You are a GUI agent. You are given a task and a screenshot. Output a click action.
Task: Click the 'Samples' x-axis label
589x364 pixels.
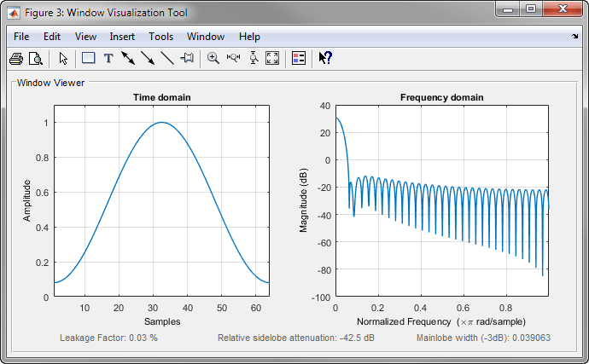(162, 321)
